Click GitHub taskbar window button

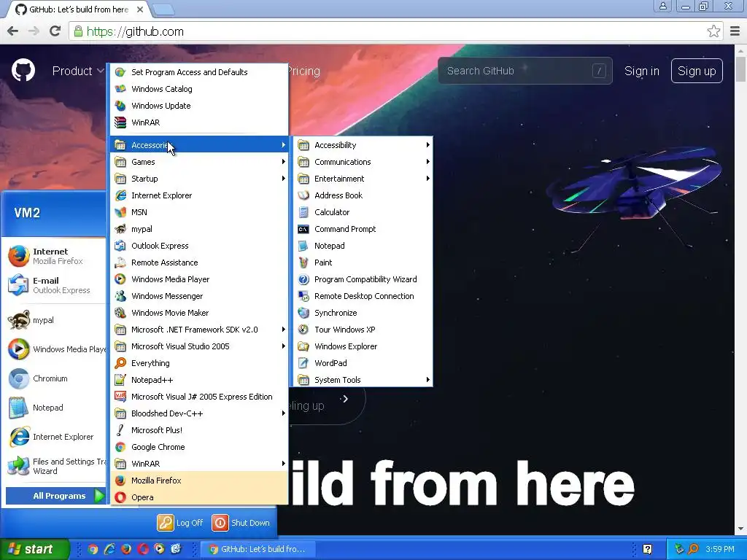coord(258,549)
